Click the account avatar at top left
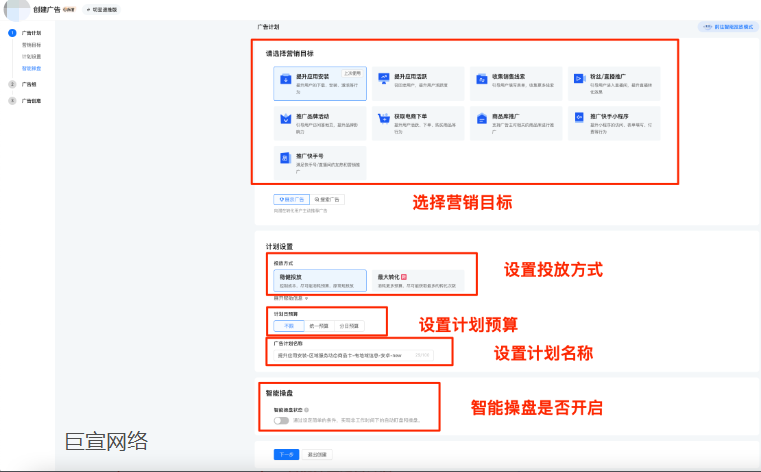The height and width of the screenshot is (472, 761). pyautogui.click(x=17, y=10)
